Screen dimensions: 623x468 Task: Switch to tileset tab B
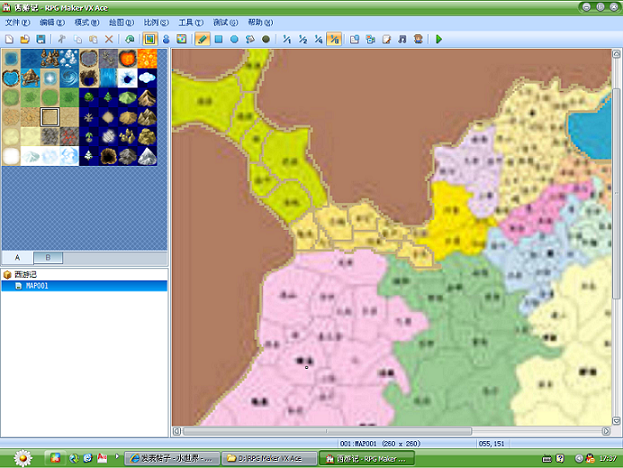(x=48, y=257)
